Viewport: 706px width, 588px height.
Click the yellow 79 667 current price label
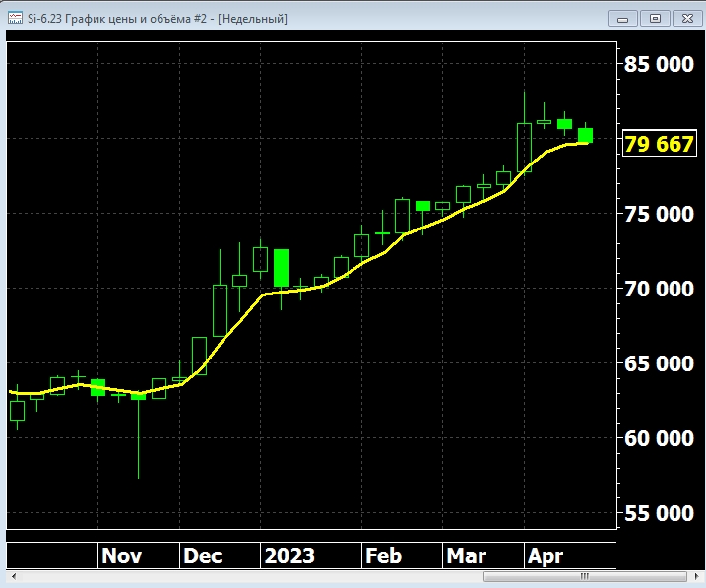(659, 145)
